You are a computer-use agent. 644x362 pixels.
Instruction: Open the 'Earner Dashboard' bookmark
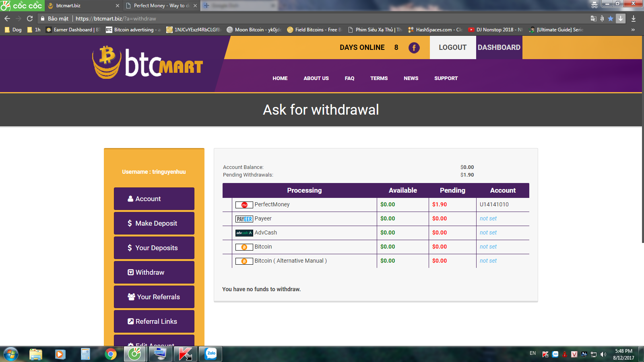(73, 30)
